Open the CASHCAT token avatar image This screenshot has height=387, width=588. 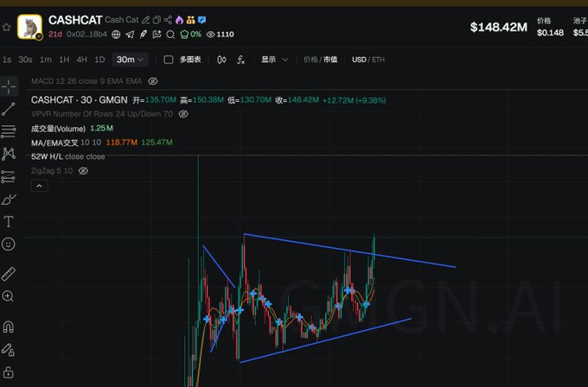[x=29, y=27]
